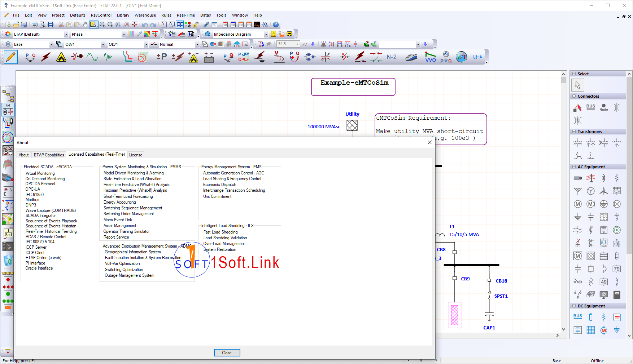
Task: Select the pointer tool in Select panel
Action: click(578, 85)
